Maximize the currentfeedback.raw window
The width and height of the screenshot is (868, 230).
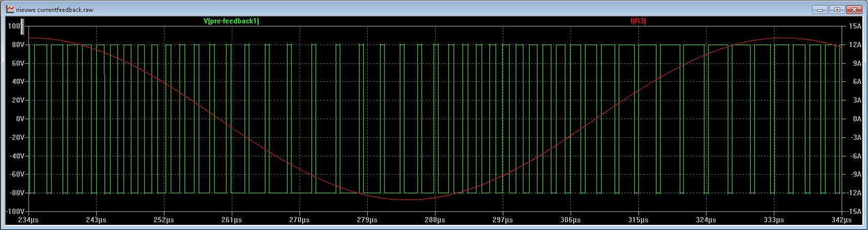[838, 9]
